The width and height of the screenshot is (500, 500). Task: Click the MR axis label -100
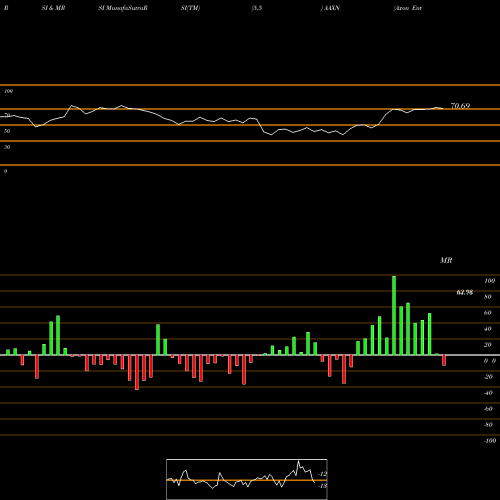coord(490,441)
